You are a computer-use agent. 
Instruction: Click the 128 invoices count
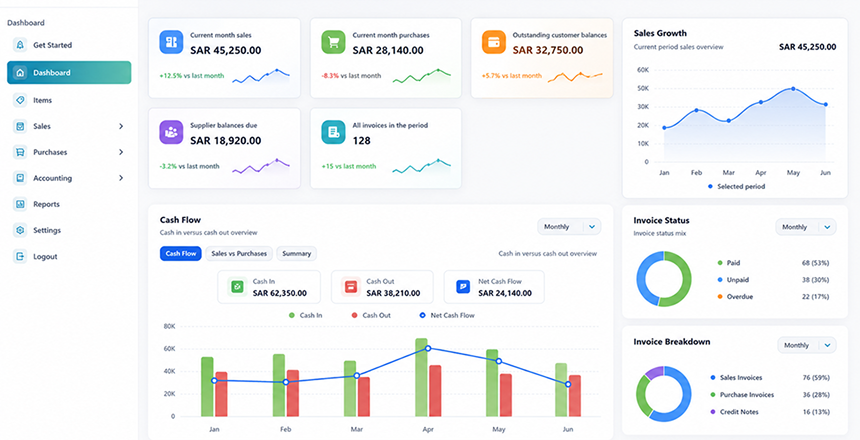point(361,140)
